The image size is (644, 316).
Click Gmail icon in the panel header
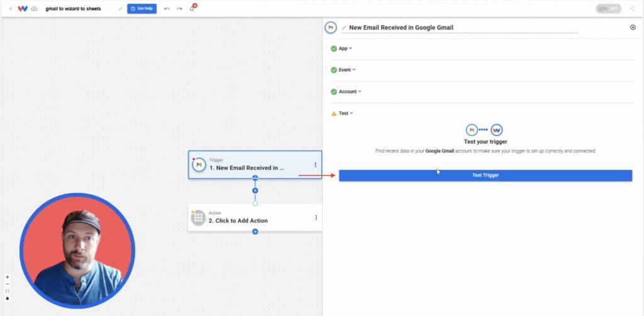tap(331, 28)
